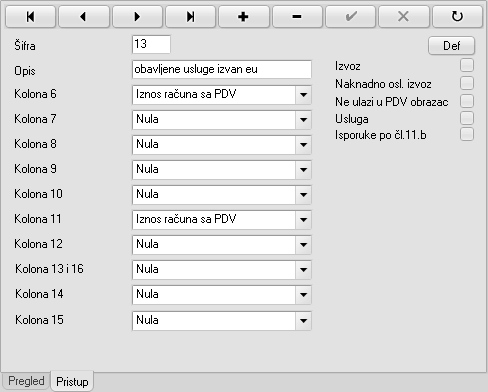The image size is (488, 392).
Task: Click the Def button
Action: point(451,46)
